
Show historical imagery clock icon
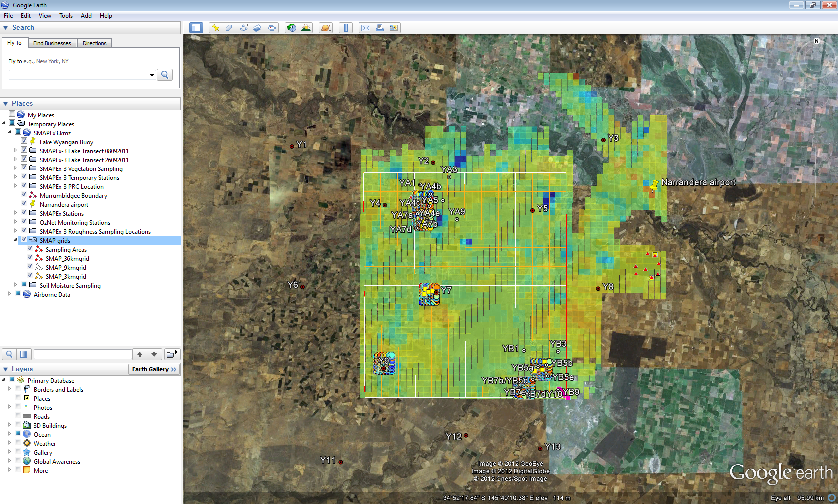(x=292, y=28)
